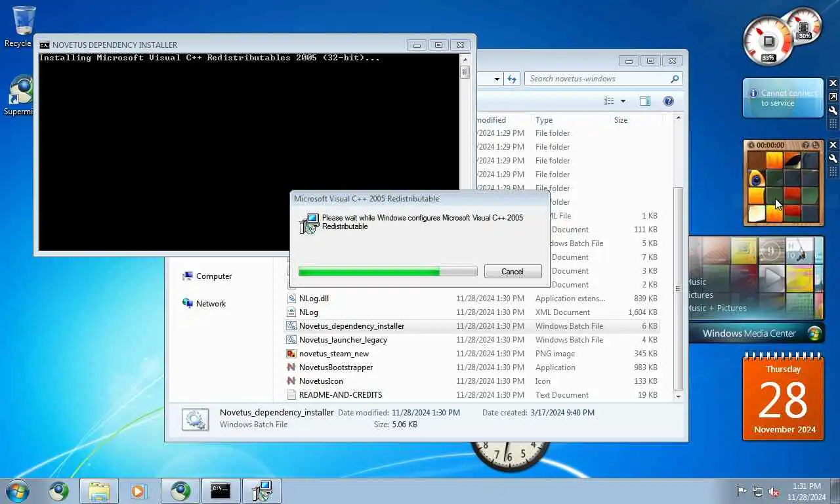Select the NLog XML Document file name
840x504 pixels.
(308, 312)
